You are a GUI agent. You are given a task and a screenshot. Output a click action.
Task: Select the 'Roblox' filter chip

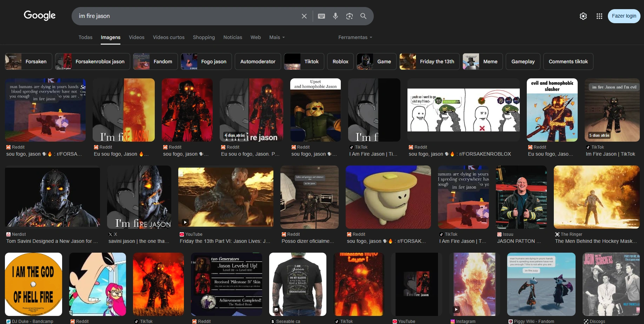(x=340, y=61)
